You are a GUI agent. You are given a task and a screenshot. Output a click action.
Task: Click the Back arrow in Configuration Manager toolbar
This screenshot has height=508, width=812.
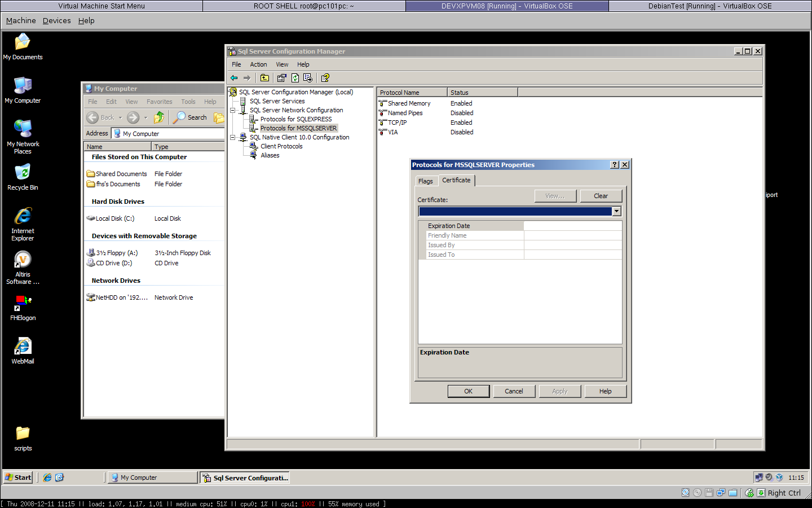[234, 78]
